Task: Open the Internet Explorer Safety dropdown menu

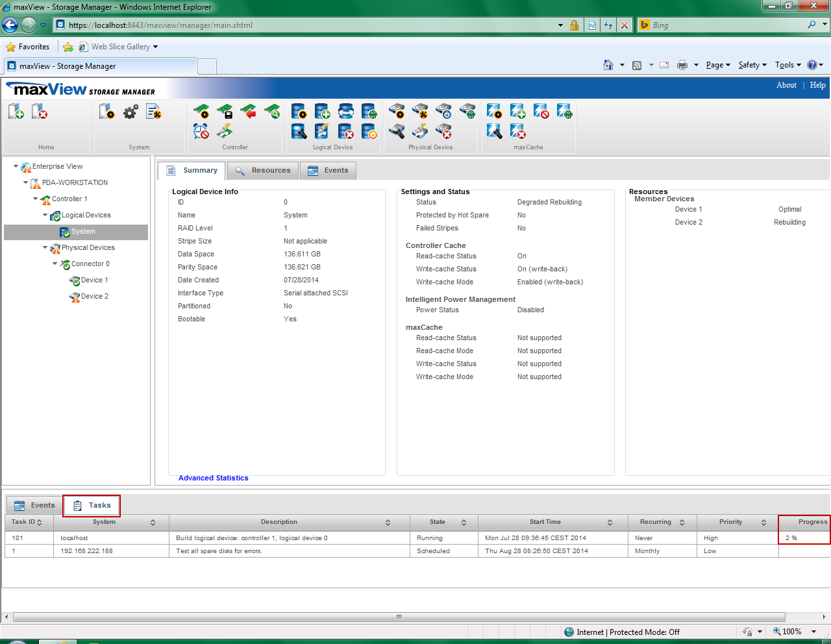Action: point(752,65)
